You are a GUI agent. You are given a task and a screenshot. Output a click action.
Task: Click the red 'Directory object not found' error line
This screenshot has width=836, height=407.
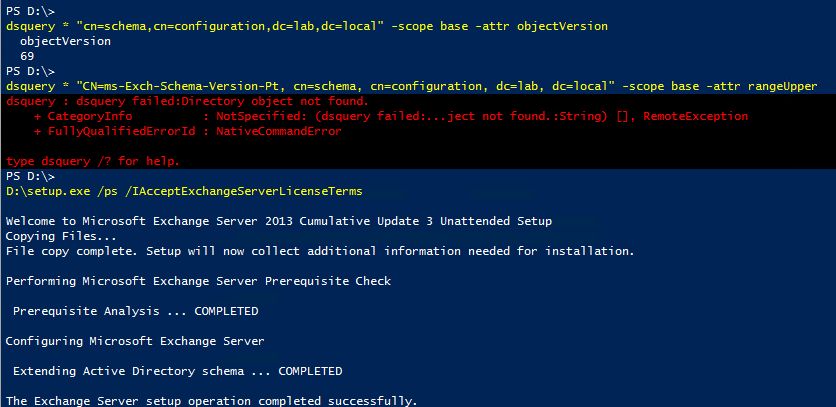187,102
